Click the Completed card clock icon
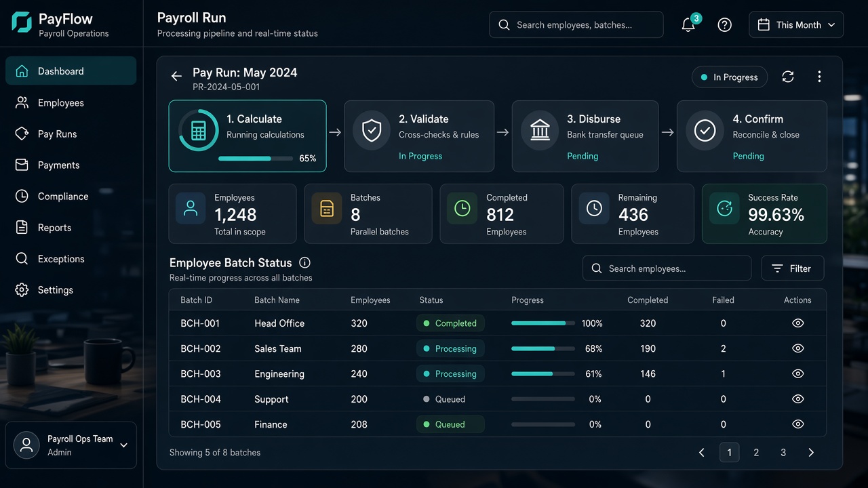The image size is (868, 488). click(x=462, y=208)
